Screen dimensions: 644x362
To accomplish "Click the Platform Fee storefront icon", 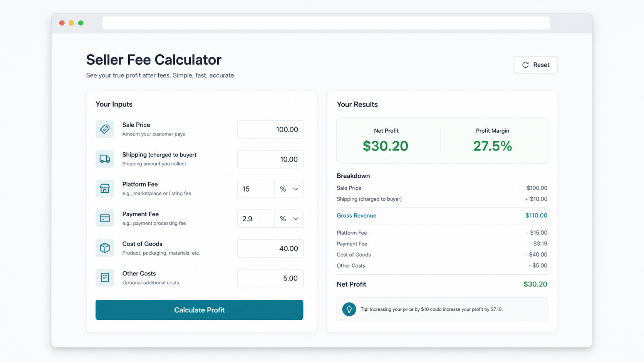I will (x=105, y=189).
